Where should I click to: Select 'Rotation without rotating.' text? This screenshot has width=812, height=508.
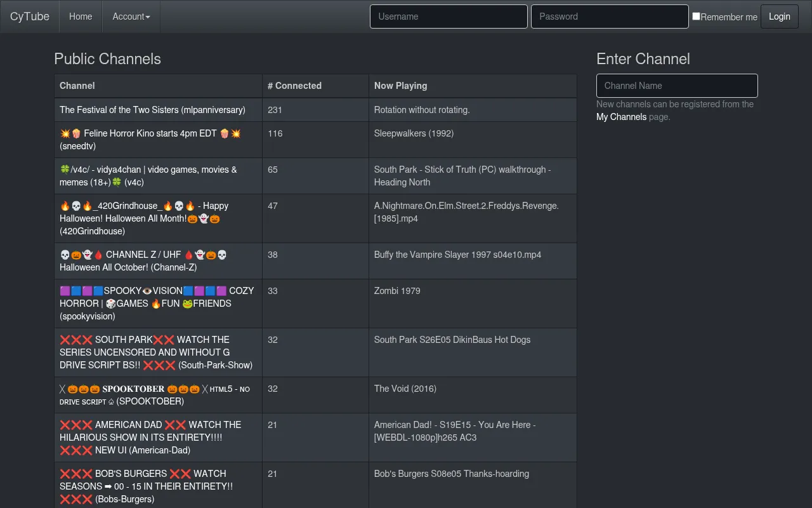[x=422, y=110]
